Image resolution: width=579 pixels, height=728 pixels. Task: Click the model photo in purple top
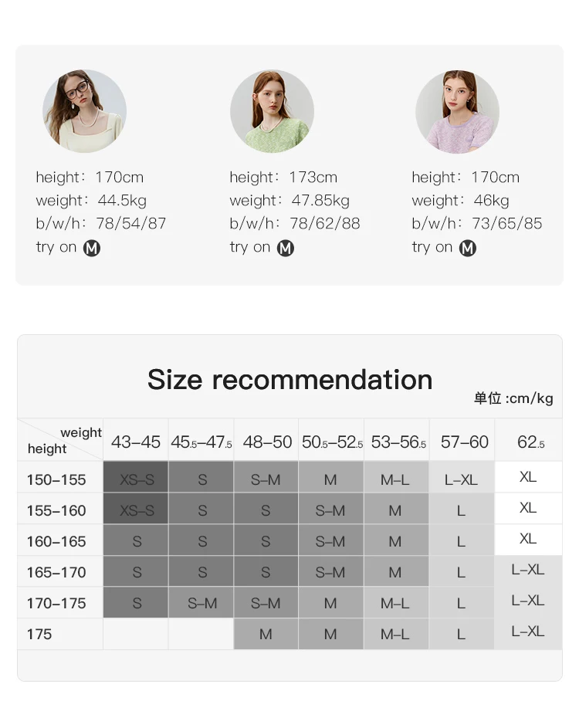click(x=457, y=111)
